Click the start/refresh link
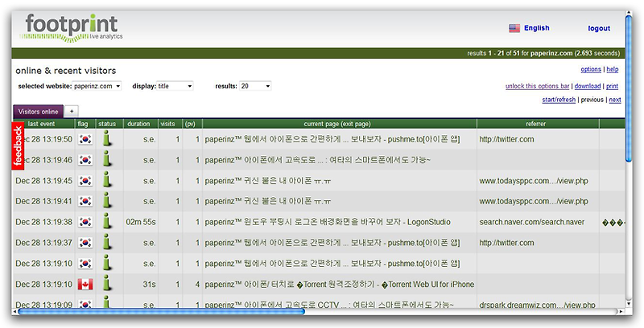Image resolution: width=644 pixels, height=328 pixels. click(559, 100)
